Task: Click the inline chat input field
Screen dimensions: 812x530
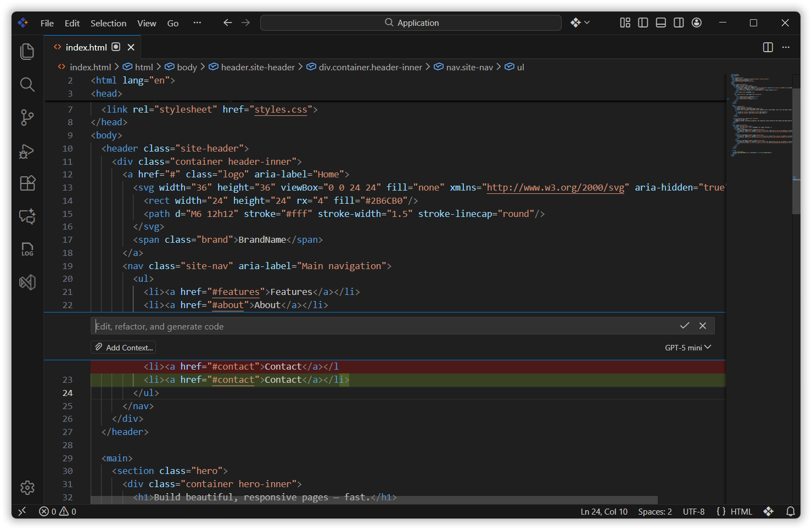Action: pos(329,326)
